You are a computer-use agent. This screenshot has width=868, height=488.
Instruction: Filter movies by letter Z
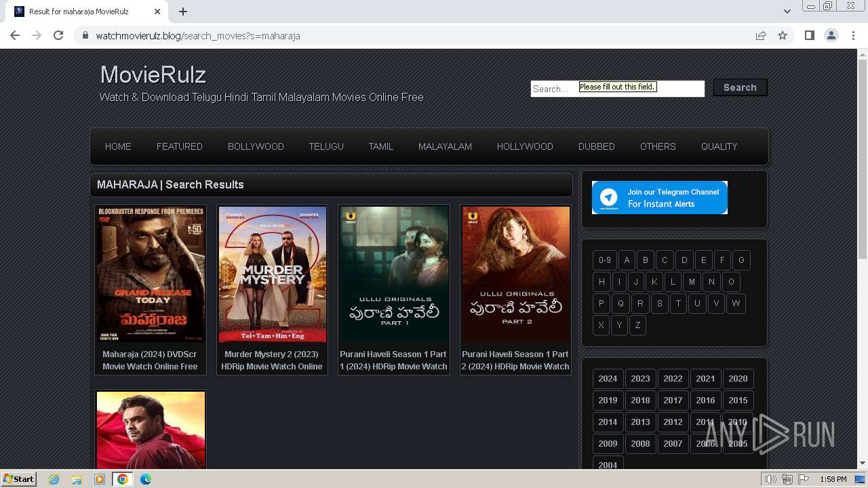coord(637,325)
